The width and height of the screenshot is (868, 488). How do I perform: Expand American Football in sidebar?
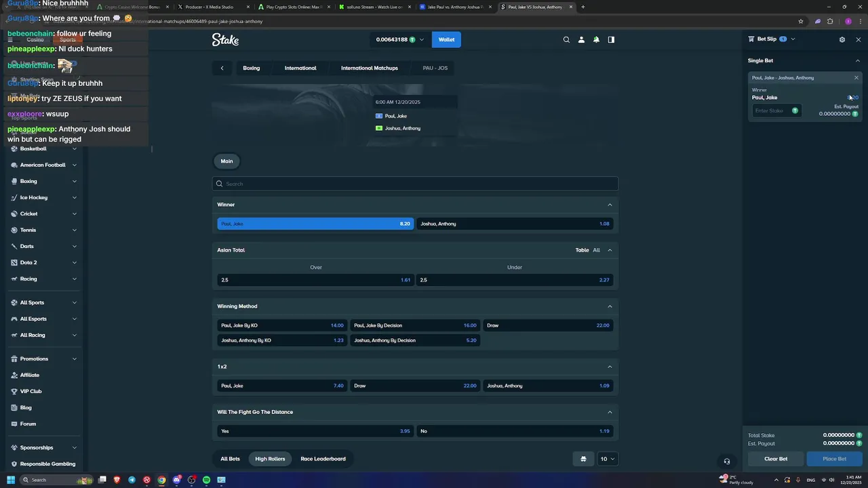click(x=75, y=165)
